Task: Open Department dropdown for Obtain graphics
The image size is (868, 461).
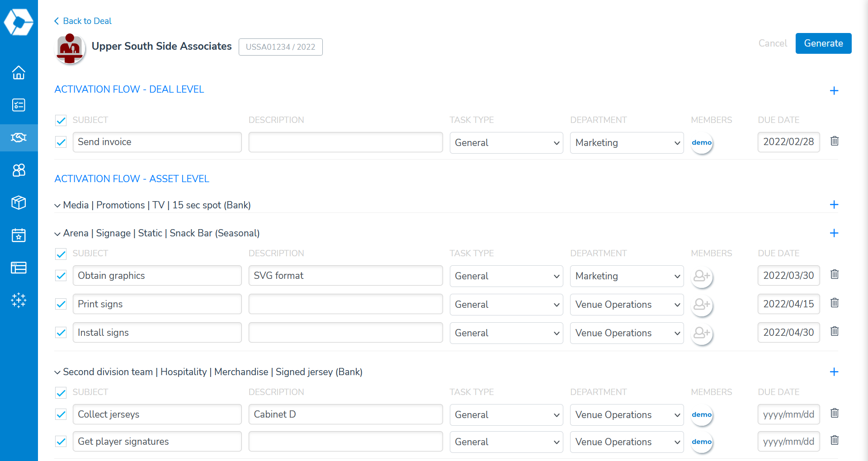Action: [x=627, y=276]
